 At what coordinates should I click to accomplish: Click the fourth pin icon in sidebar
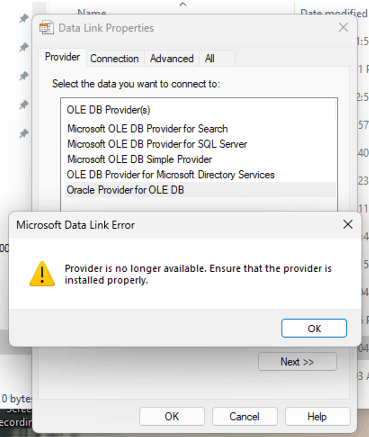point(24,105)
